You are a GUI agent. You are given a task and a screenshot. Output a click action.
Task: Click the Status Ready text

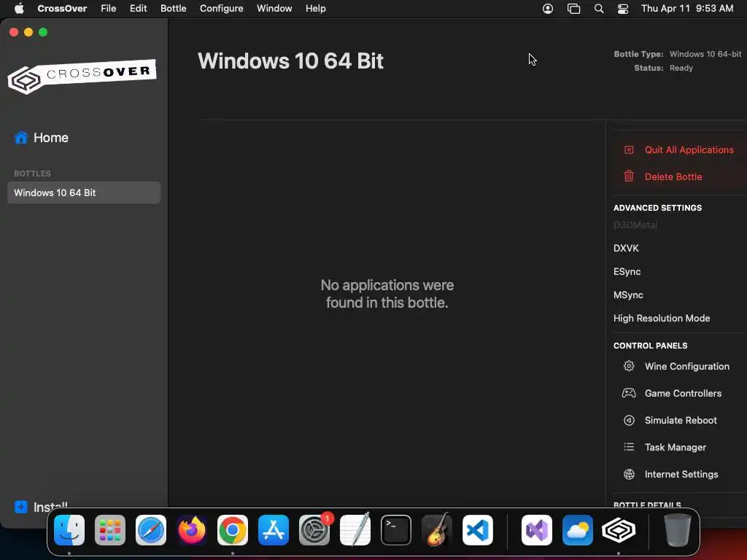[x=681, y=68]
